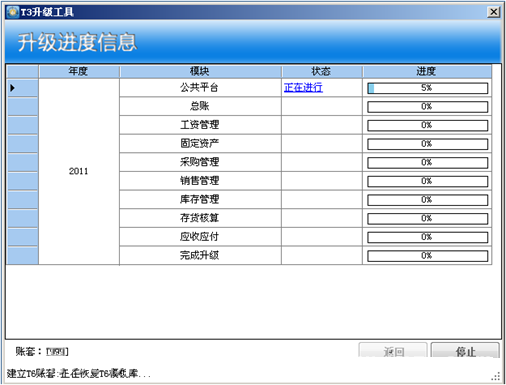Select the 总账 module cell
Screen dimensions: 506x385
[200, 106]
